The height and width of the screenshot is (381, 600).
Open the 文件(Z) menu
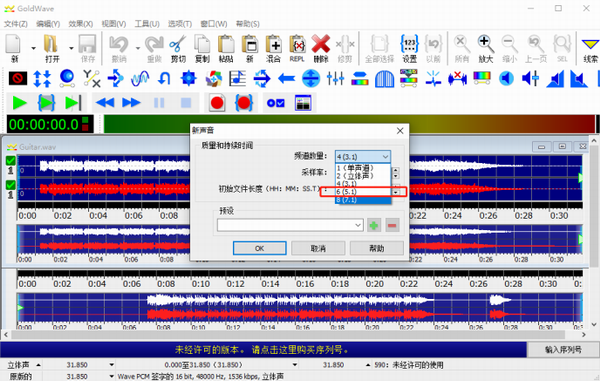(x=16, y=24)
